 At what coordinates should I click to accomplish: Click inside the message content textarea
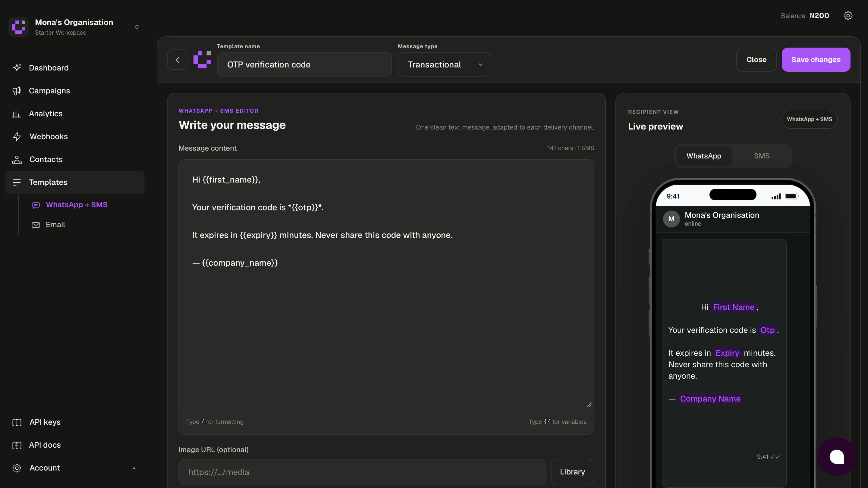(x=386, y=284)
